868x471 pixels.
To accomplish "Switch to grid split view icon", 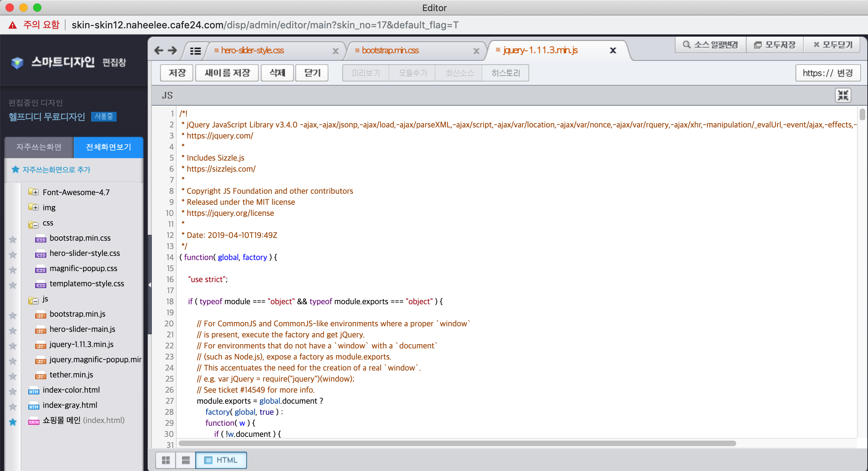I will (x=166, y=460).
